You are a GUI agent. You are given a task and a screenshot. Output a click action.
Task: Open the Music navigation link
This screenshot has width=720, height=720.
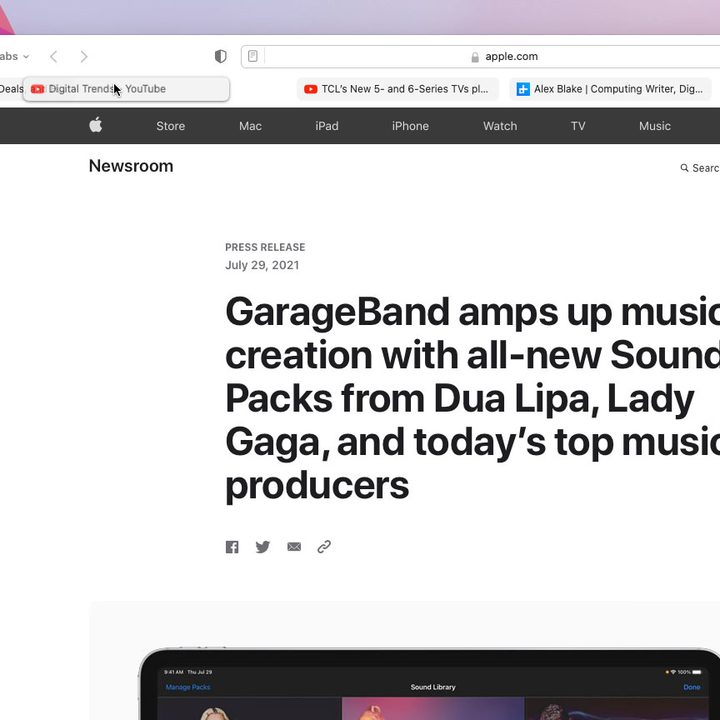click(x=655, y=126)
